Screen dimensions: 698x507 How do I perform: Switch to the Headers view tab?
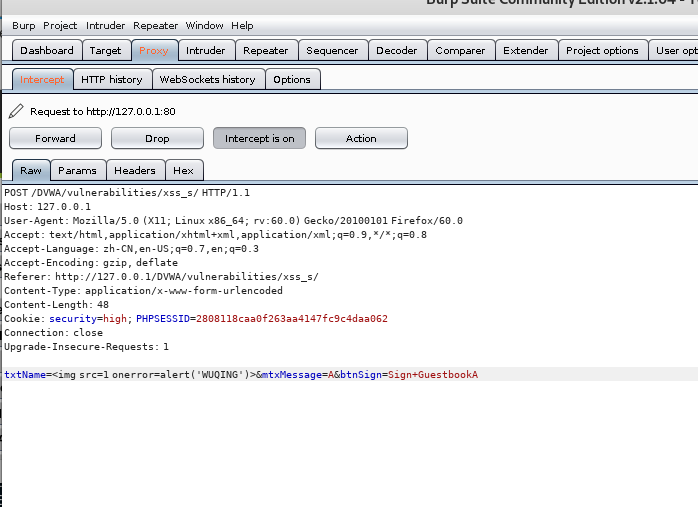click(135, 170)
